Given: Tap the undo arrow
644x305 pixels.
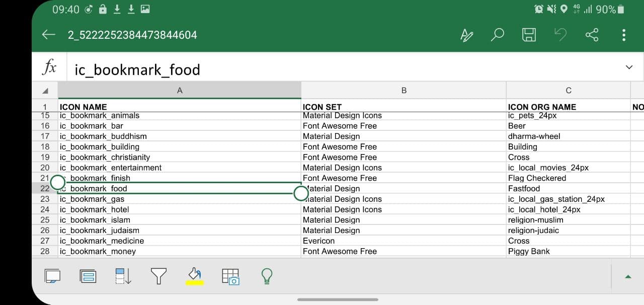Looking at the screenshot, I should (x=560, y=35).
